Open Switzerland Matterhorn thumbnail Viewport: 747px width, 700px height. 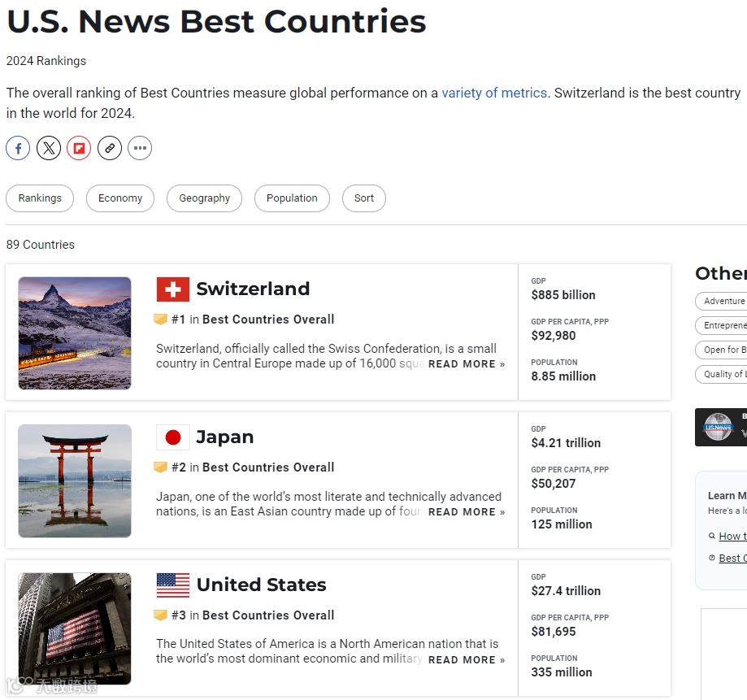pyautogui.click(x=75, y=333)
